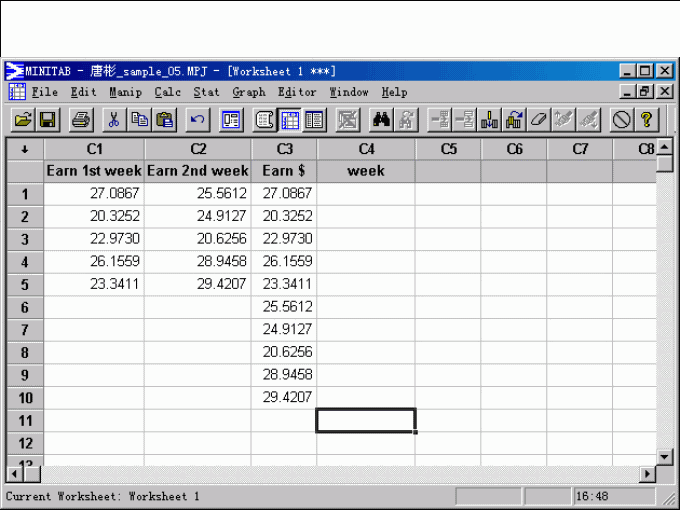Select row 5 header
This screenshot has width=680, height=510.
click(x=25, y=283)
